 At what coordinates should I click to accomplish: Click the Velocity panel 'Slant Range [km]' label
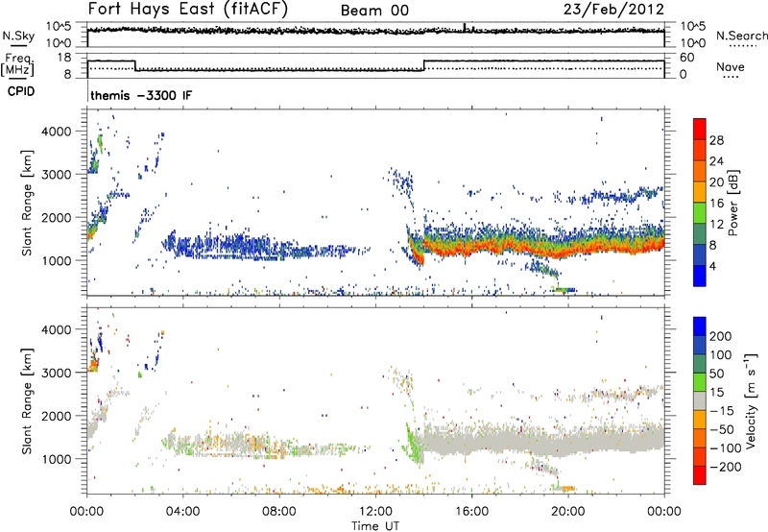point(27,401)
